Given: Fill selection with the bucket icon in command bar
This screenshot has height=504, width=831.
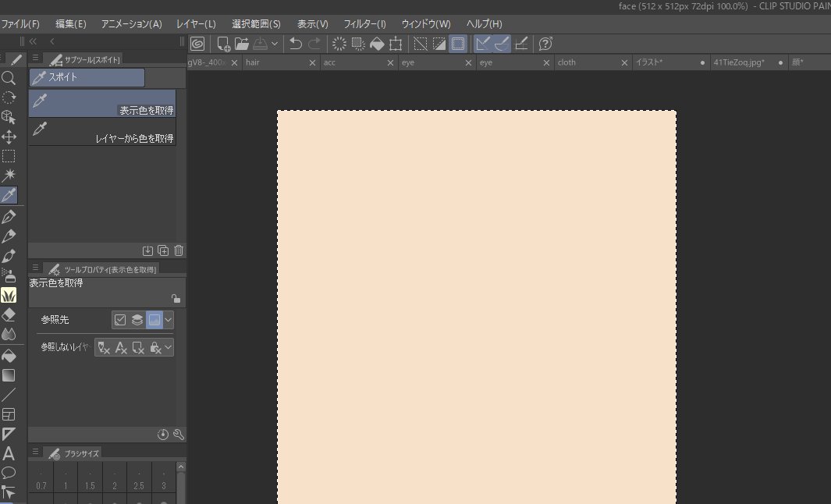Looking at the screenshot, I should tap(377, 44).
